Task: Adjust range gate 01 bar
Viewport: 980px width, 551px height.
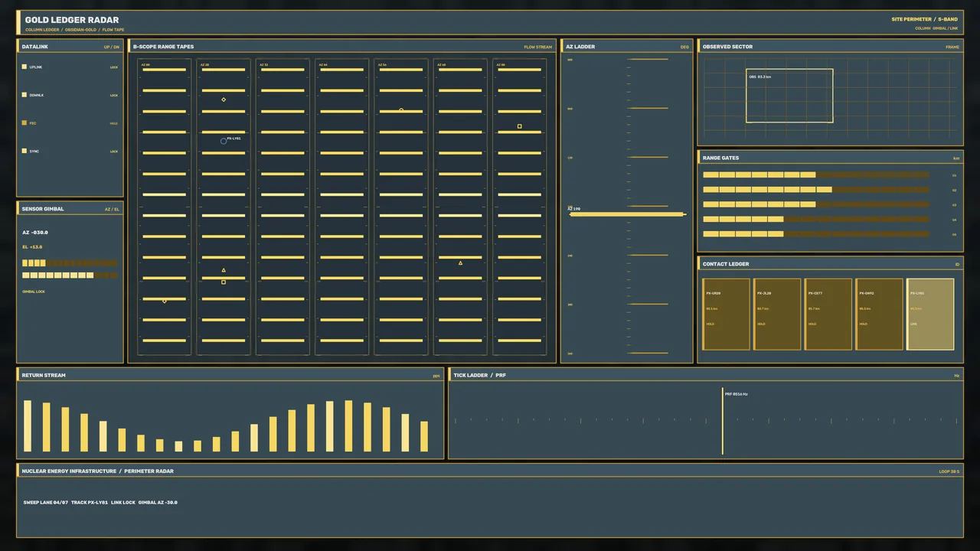Action: coord(816,175)
